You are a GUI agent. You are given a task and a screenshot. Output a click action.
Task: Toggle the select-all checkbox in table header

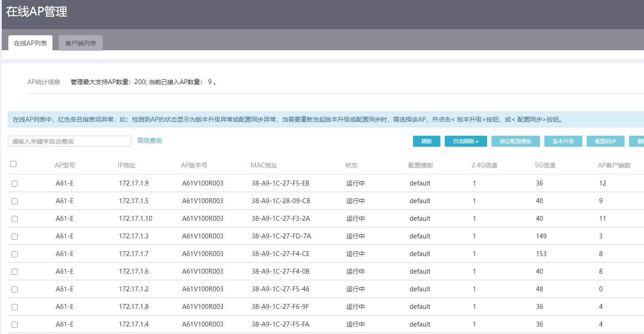pos(13,164)
